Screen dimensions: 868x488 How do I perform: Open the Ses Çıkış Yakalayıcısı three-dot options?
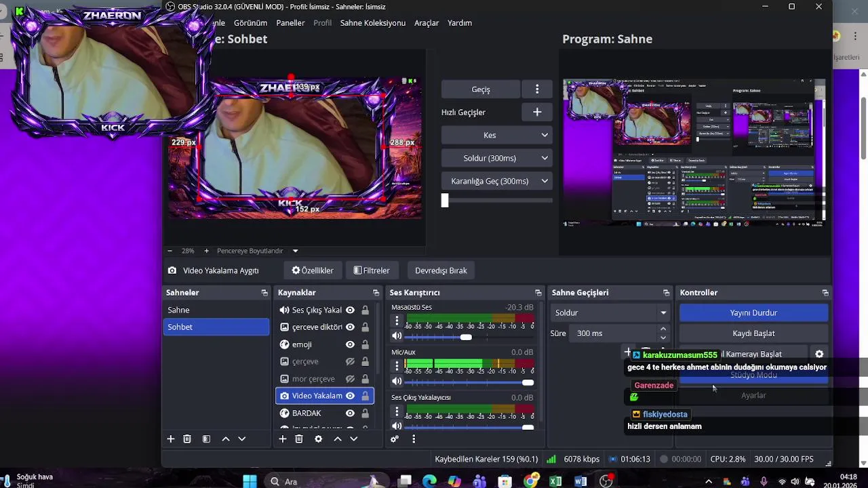click(x=397, y=411)
